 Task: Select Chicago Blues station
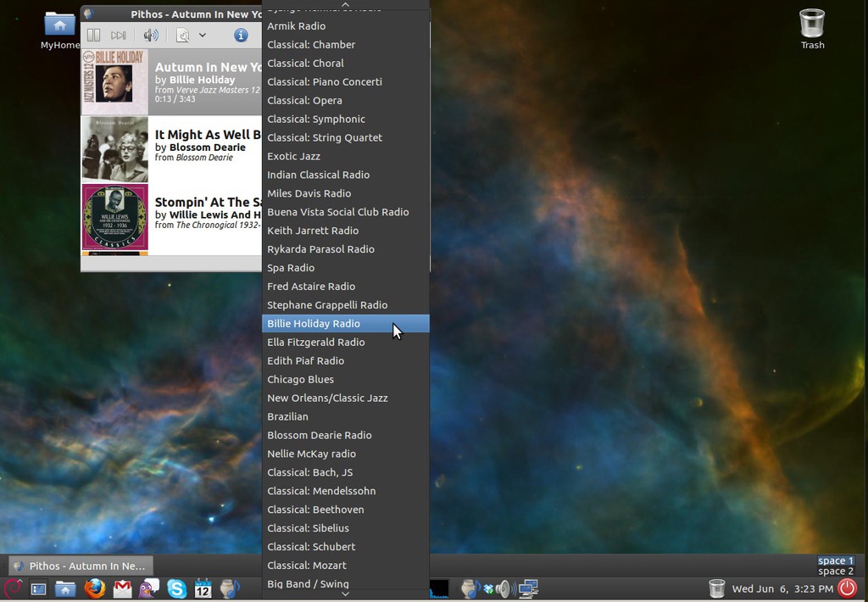tap(346, 379)
